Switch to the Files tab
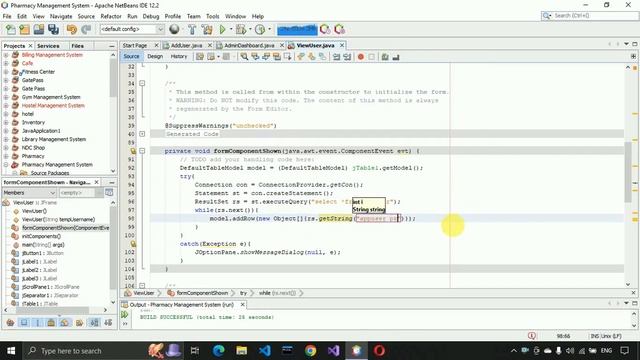This screenshot has height=360, width=640. pos(78,46)
